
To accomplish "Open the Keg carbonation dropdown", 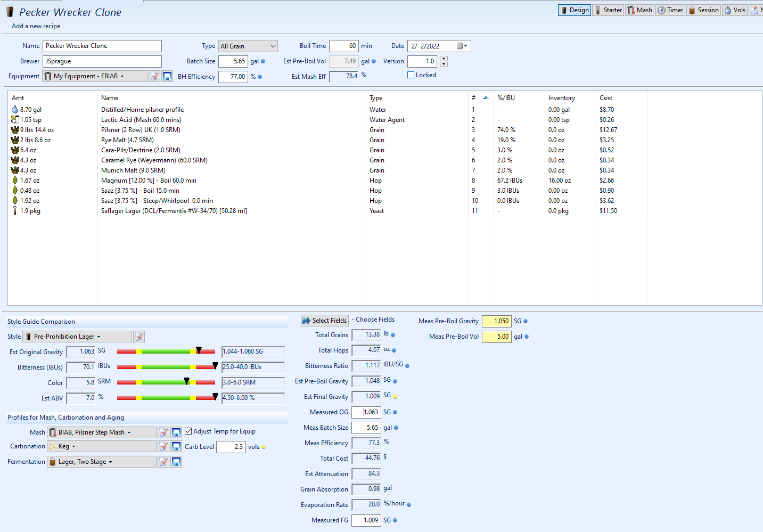I will 102,446.
